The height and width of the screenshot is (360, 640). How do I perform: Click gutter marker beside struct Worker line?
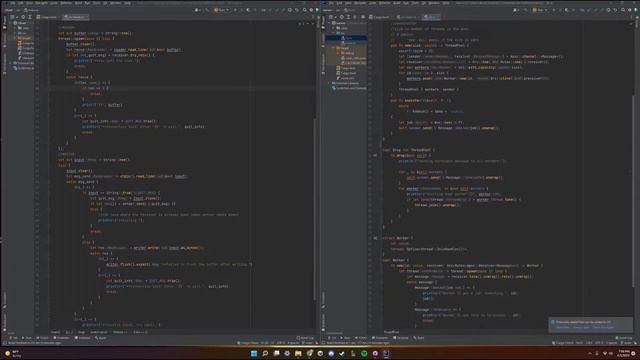(374, 238)
